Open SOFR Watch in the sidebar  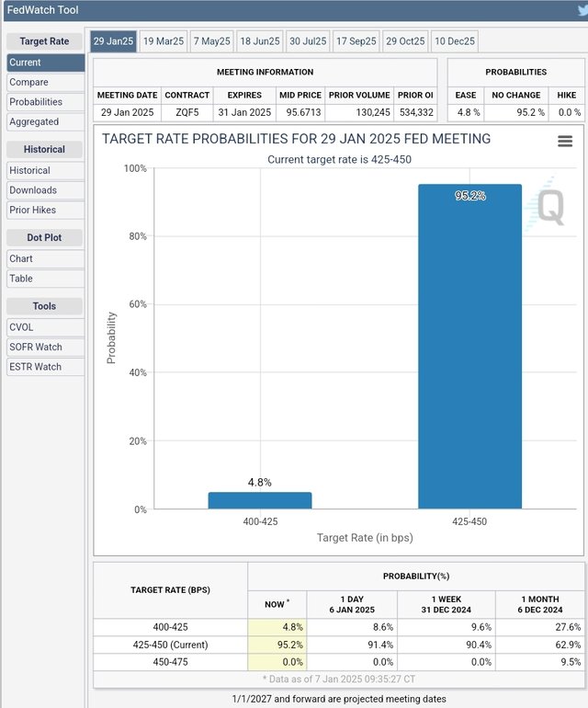click(x=46, y=348)
